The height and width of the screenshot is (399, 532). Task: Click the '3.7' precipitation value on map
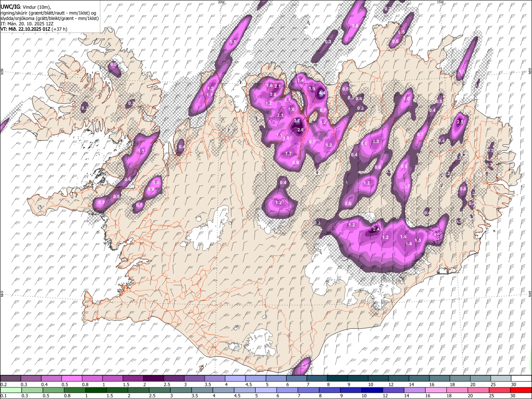point(297,121)
